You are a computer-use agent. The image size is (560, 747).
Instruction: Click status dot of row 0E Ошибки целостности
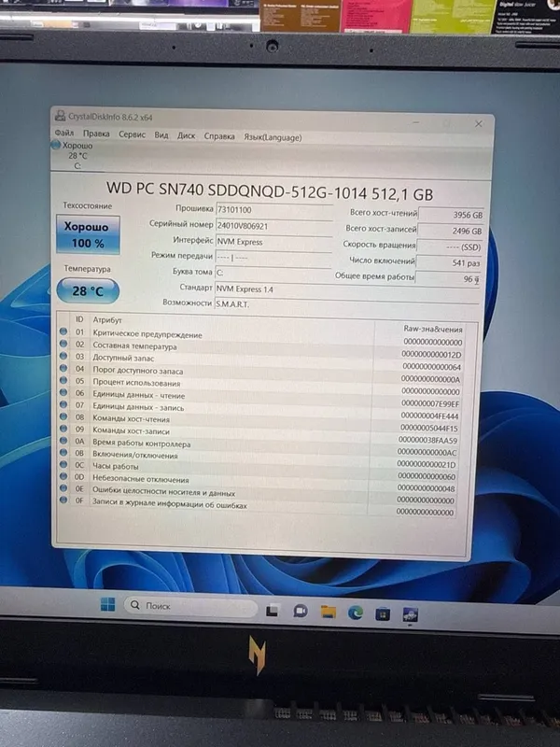click(x=63, y=488)
